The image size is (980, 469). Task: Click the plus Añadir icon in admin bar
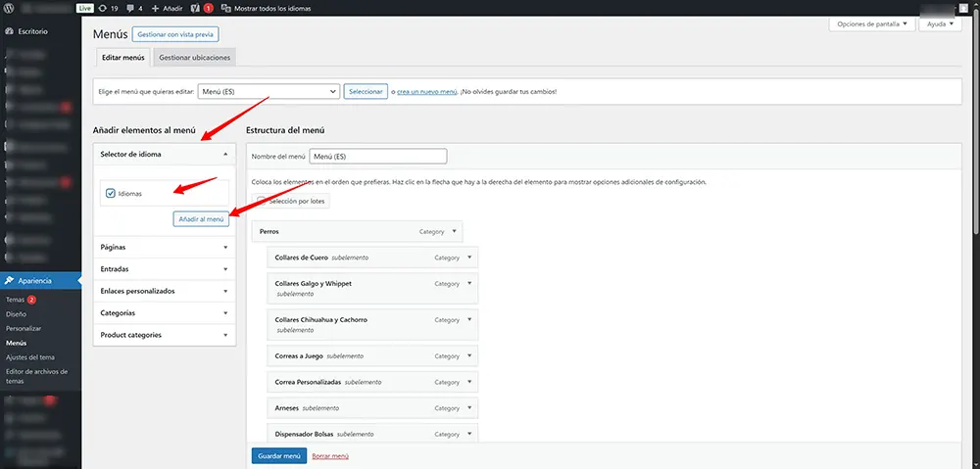[155, 8]
